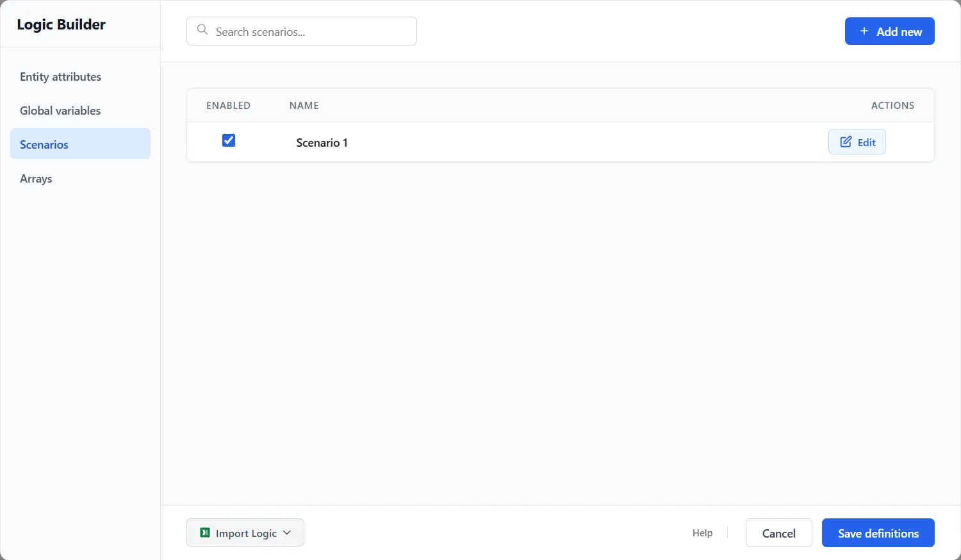Open Entity attributes section
The image size is (961, 560).
[x=80, y=77]
